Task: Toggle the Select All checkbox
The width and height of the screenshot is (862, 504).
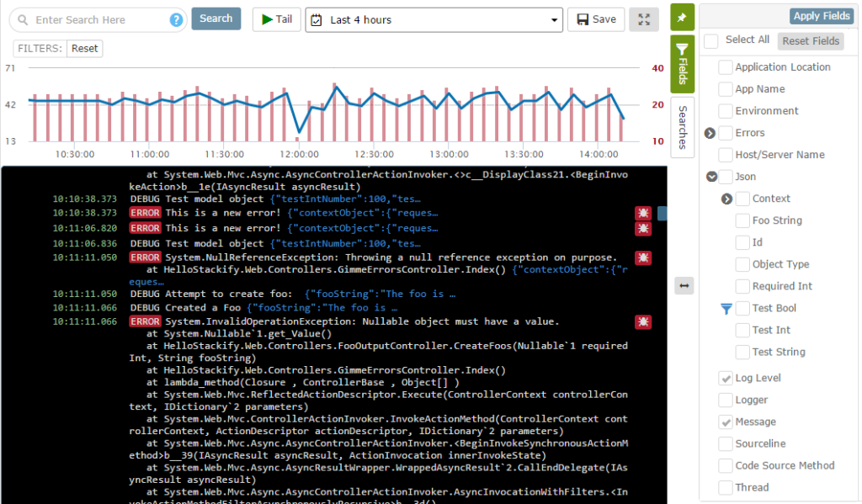Action: [711, 40]
